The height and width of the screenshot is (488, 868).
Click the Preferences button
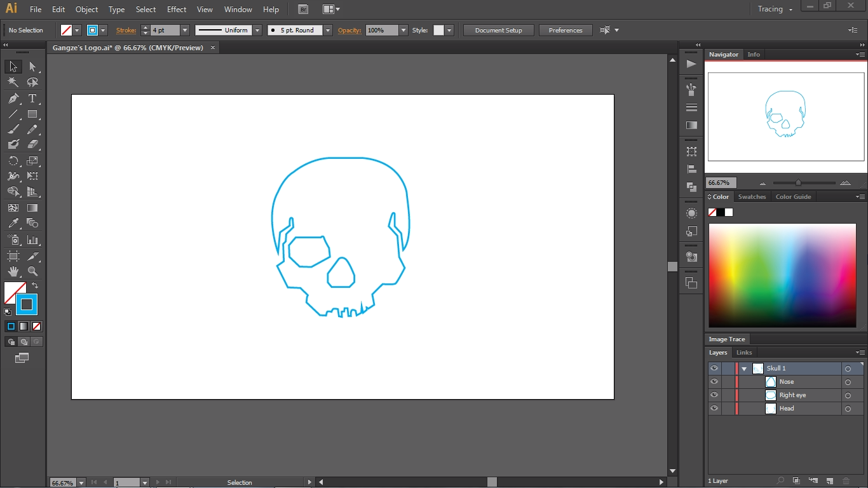pos(566,30)
